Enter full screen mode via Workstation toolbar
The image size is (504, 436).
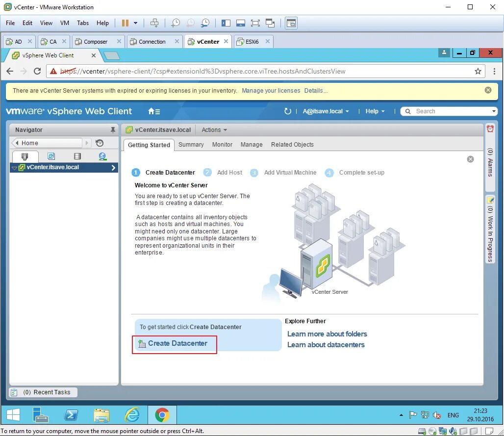(255, 23)
